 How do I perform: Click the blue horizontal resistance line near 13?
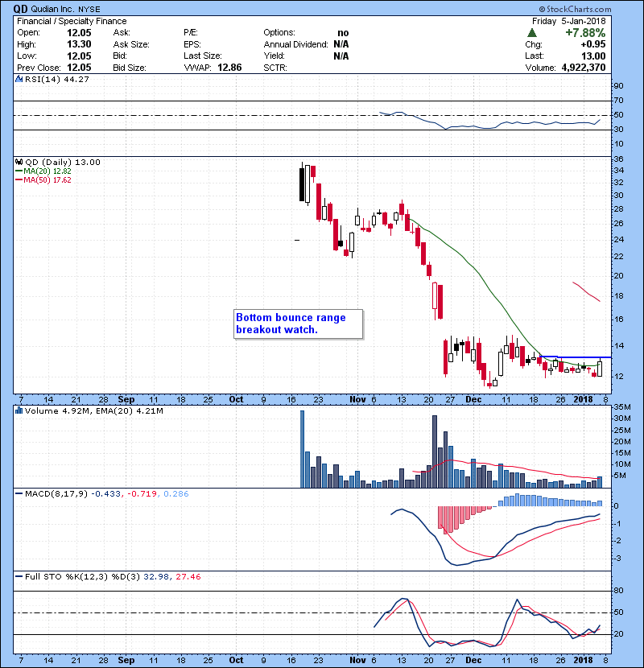pos(576,357)
